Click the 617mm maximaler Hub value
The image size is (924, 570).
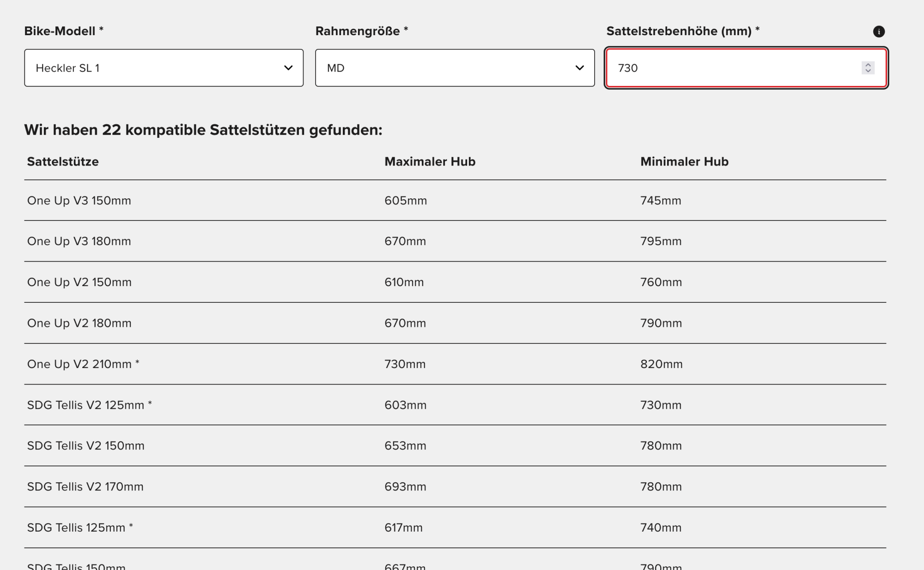[404, 527]
